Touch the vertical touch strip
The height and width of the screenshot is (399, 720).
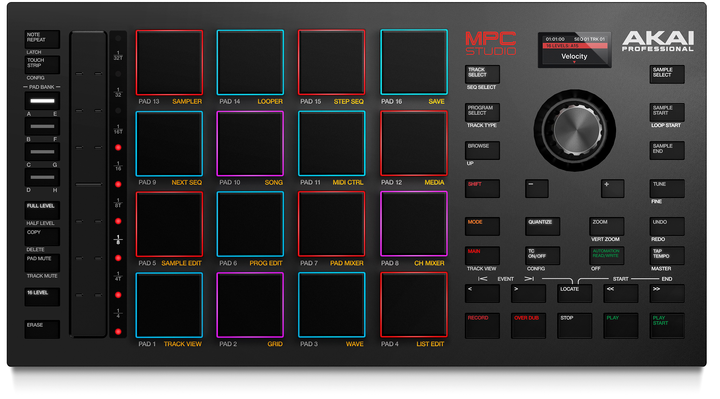[x=88, y=184]
